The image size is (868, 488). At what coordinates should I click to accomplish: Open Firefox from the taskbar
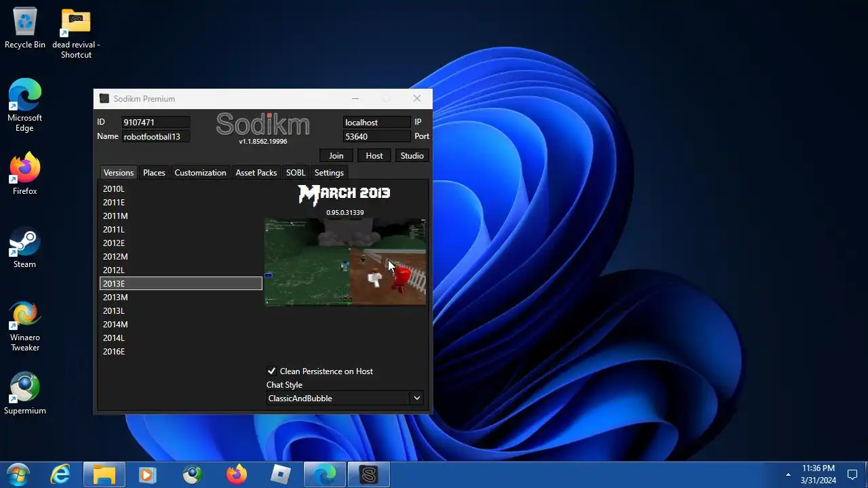[x=237, y=474]
